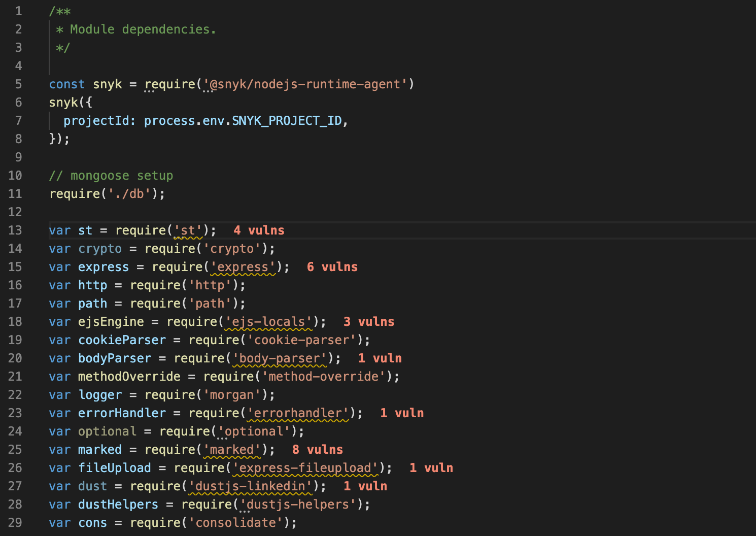Click the 'method-override' module string
Viewport: 756px width, 536px height.
(x=324, y=377)
